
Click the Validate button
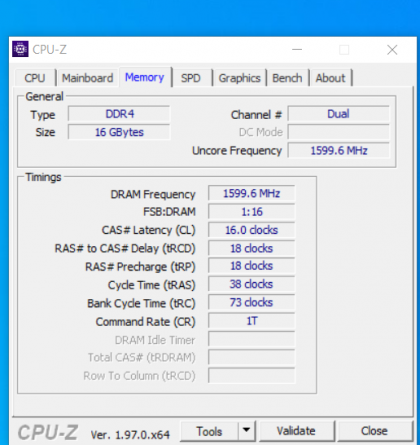click(296, 431)
